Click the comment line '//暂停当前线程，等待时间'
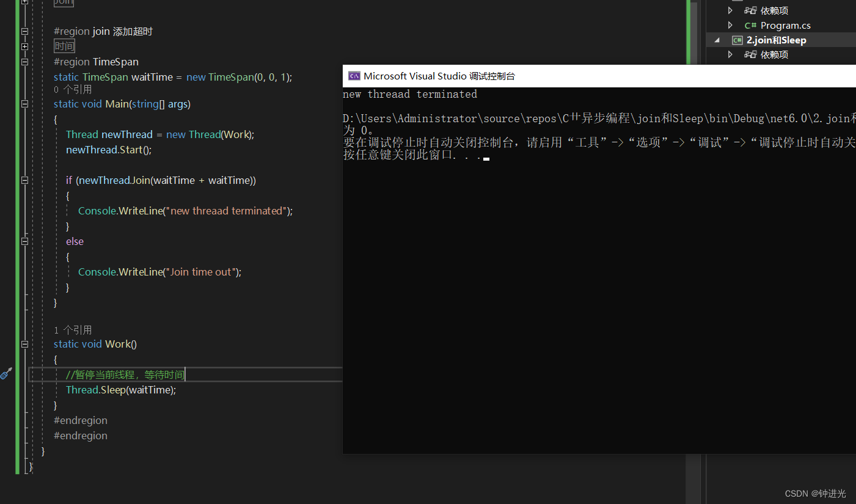The image size is (856, 504). coord(125,374)
